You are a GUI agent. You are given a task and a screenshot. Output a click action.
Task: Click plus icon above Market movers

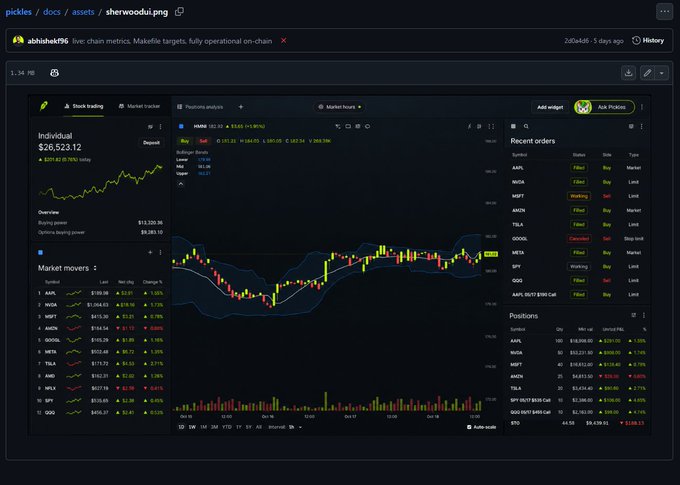[150, 252]
